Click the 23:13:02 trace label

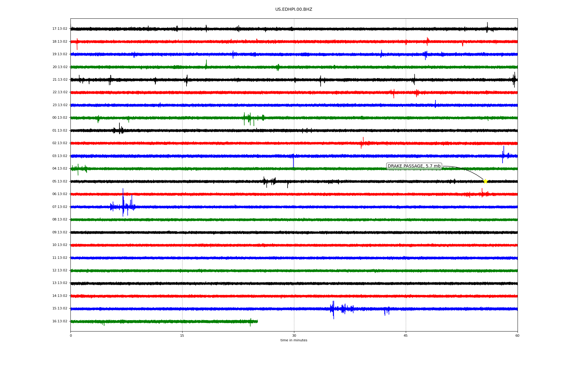point(60,105)
